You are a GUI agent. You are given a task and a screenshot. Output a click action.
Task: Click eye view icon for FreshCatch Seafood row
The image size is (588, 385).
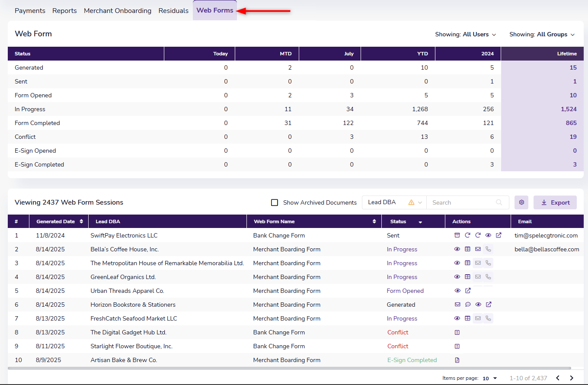[x=457, y=318]
